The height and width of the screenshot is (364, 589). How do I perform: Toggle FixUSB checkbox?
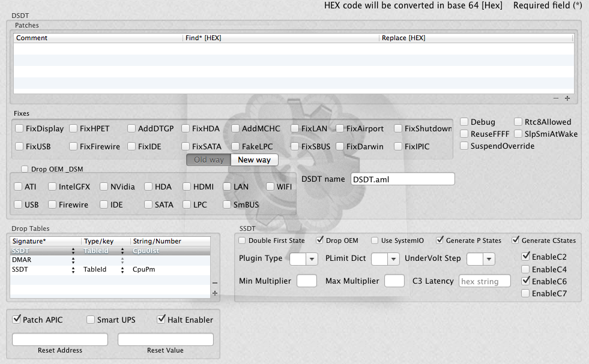[19, 146]
